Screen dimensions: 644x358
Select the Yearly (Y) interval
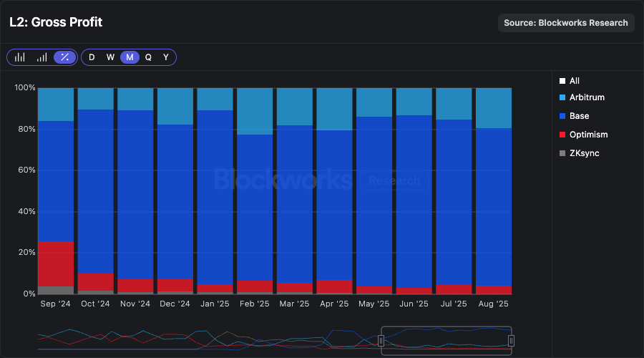point(166,57)
